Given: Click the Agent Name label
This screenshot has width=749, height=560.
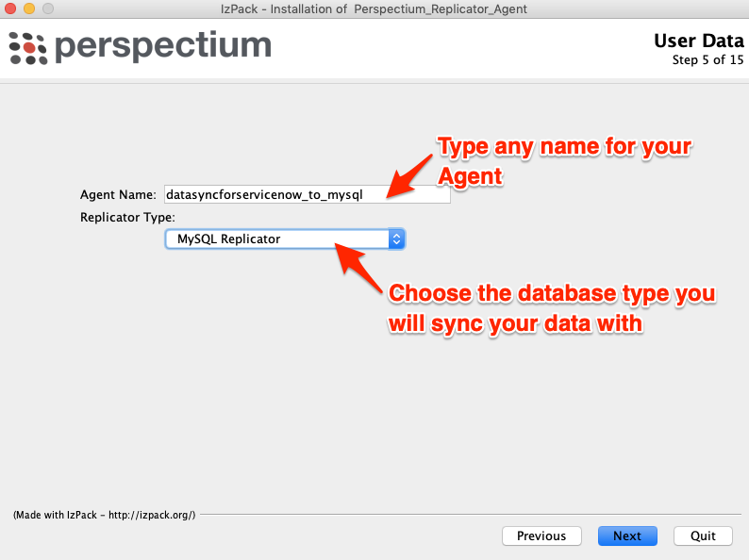Looking at the screenshot, I should pyautogui.click(x=118, y=195).
